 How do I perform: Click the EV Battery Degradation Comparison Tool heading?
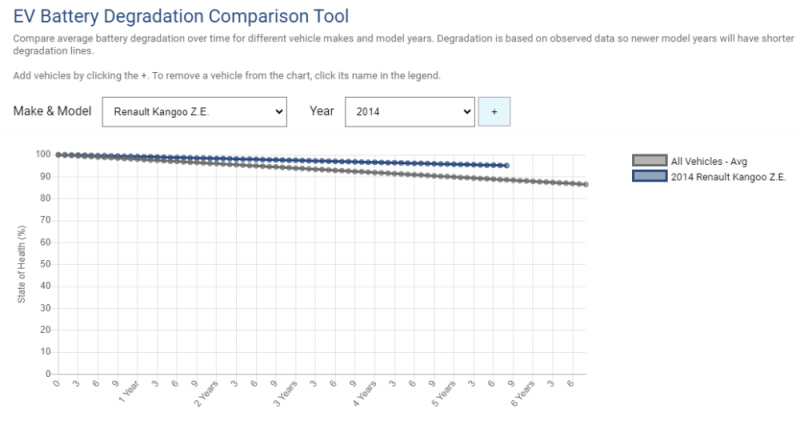tap(181, 16)
